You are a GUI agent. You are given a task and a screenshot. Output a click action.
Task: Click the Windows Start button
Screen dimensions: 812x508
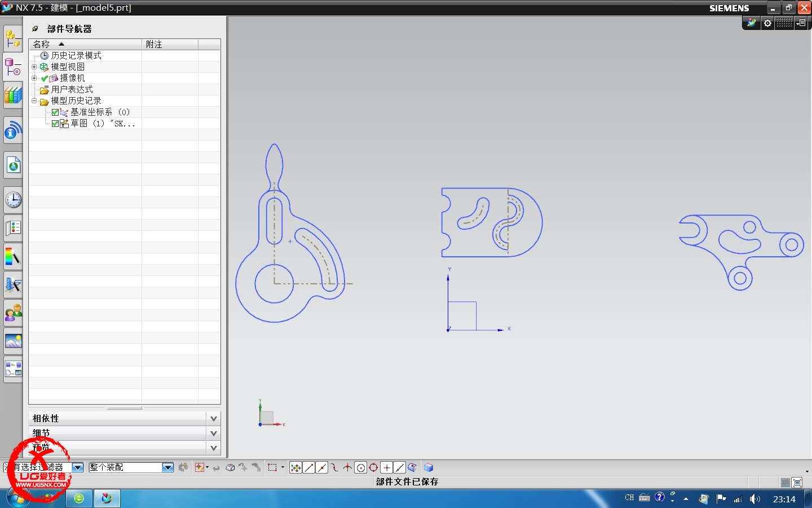[x=17, y=498]
